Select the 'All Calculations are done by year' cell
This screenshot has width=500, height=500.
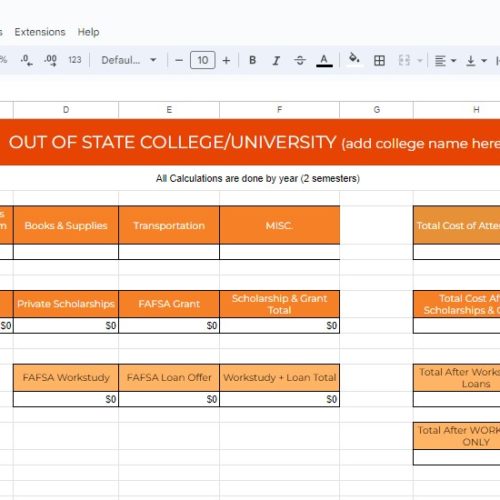(x=258, y=179)
